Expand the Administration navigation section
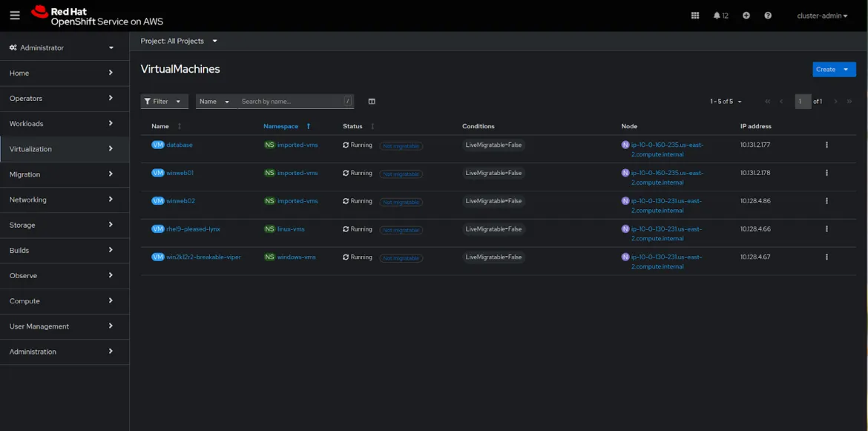This screenshot has height=431, width=868. [x=65, y=352]
